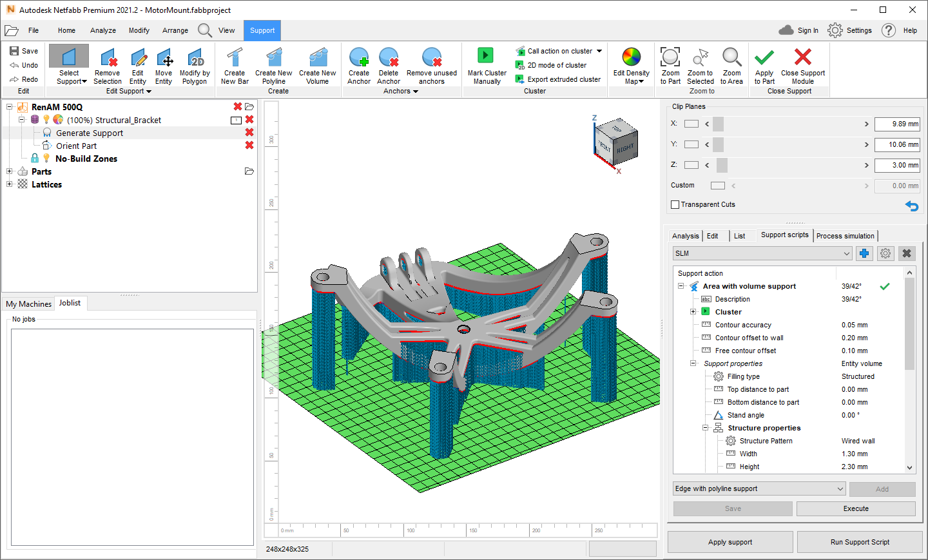Image resolution: width=928 pixels, height=560 pixels.
Task: Click Zoom to Part icon
Action: tap(670, 57)
